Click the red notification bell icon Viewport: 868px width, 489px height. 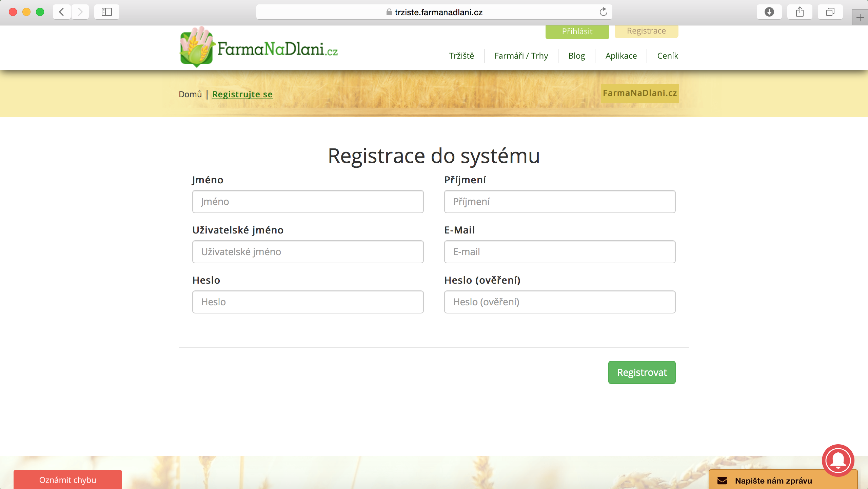pos(838,460)
